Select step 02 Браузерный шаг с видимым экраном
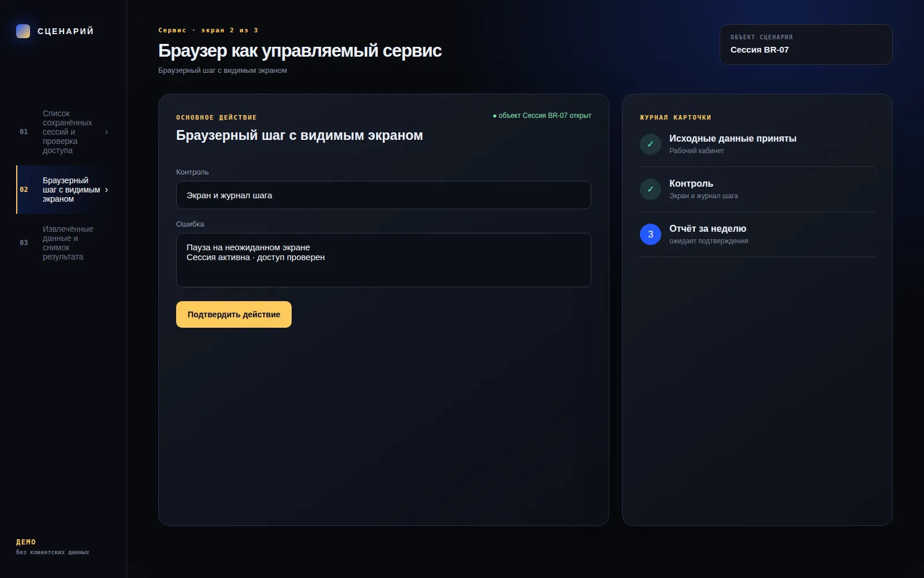The width and height of the screenshot is (924, 578). 64,190
